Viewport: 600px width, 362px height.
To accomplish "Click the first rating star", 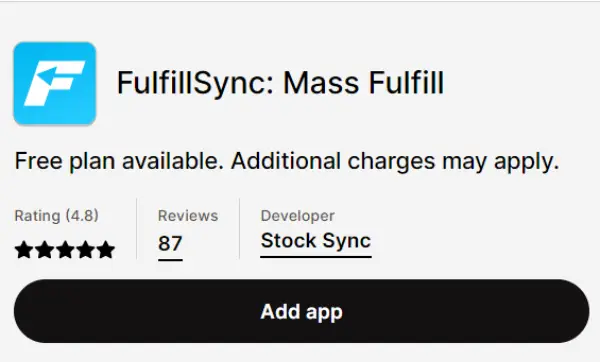I will (x=24, y=250).
